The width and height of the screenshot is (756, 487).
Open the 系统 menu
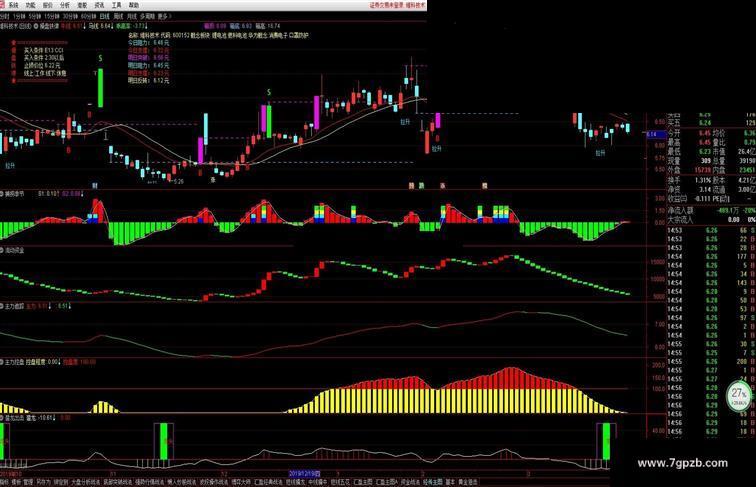(13, 5)
